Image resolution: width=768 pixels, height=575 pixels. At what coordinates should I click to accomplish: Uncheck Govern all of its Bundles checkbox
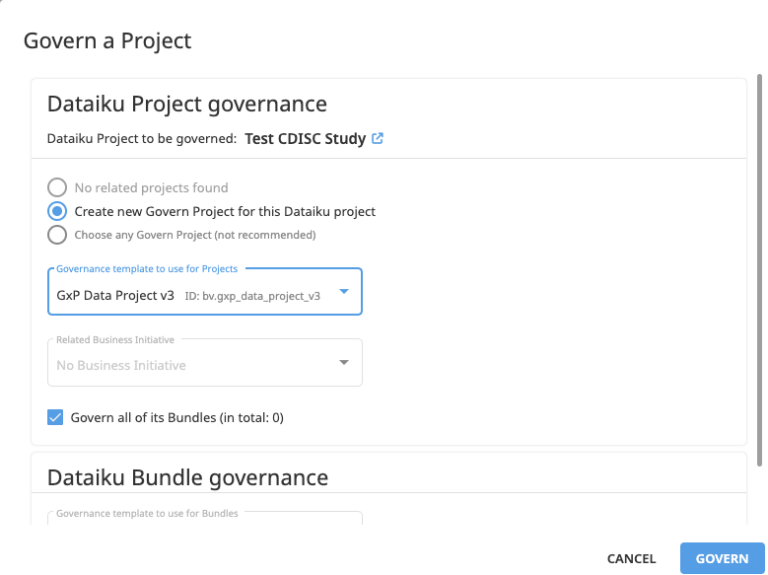(55, 418)
